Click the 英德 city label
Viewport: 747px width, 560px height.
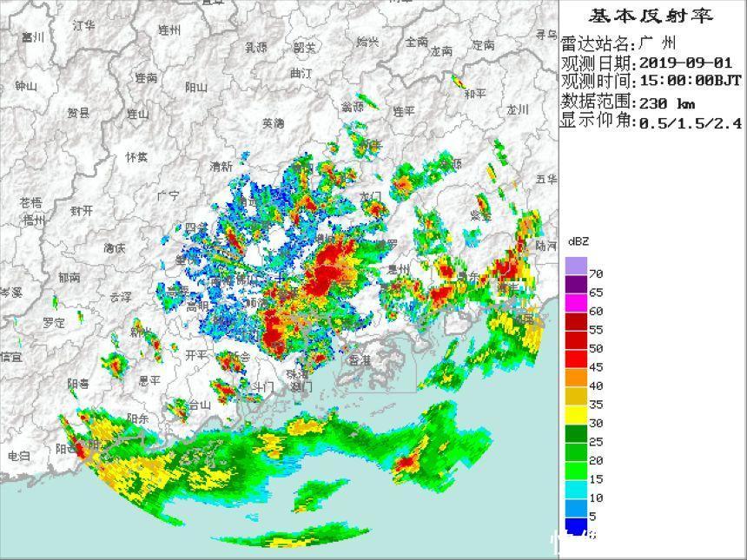click(273, 123)
